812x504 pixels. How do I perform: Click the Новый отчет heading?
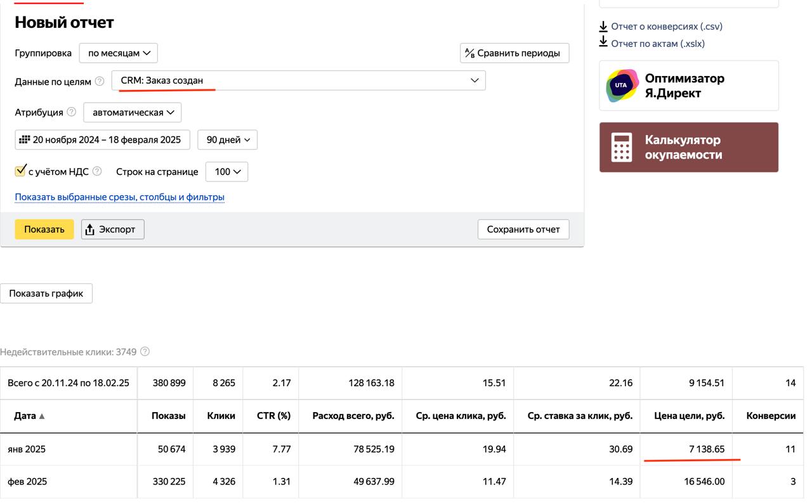[64, 22]
